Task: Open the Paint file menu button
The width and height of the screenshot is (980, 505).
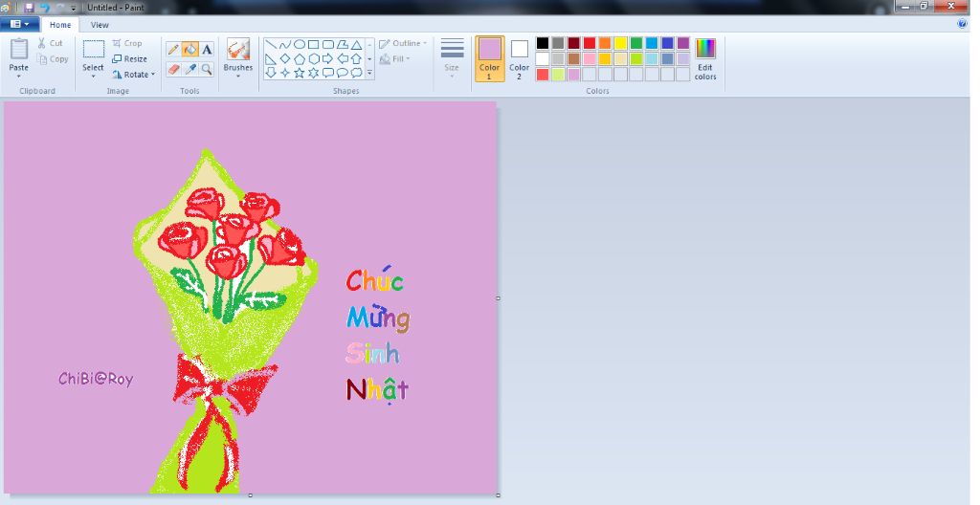Action: (20, 24)
